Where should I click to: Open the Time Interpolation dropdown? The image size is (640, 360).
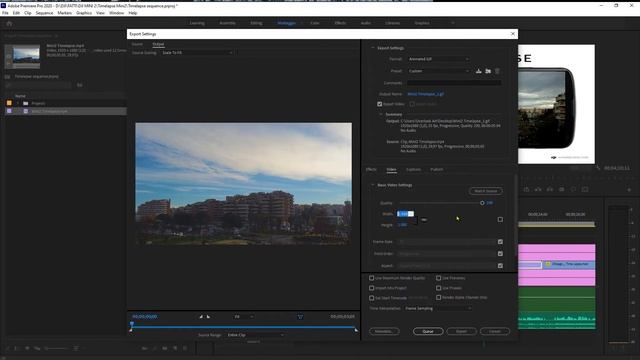point(438,309)
